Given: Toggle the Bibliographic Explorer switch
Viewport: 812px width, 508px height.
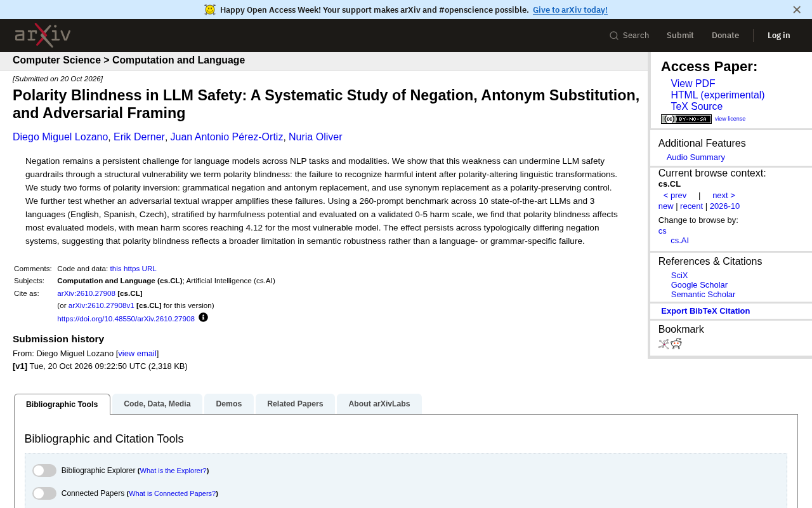Looking at the screenshot, I should coord(44,471).
